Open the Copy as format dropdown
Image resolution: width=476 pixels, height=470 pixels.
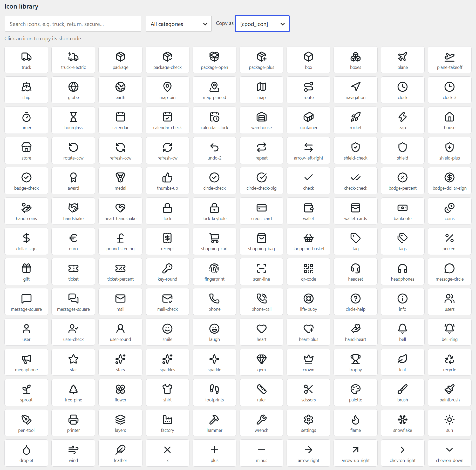[x=262, y=24]
